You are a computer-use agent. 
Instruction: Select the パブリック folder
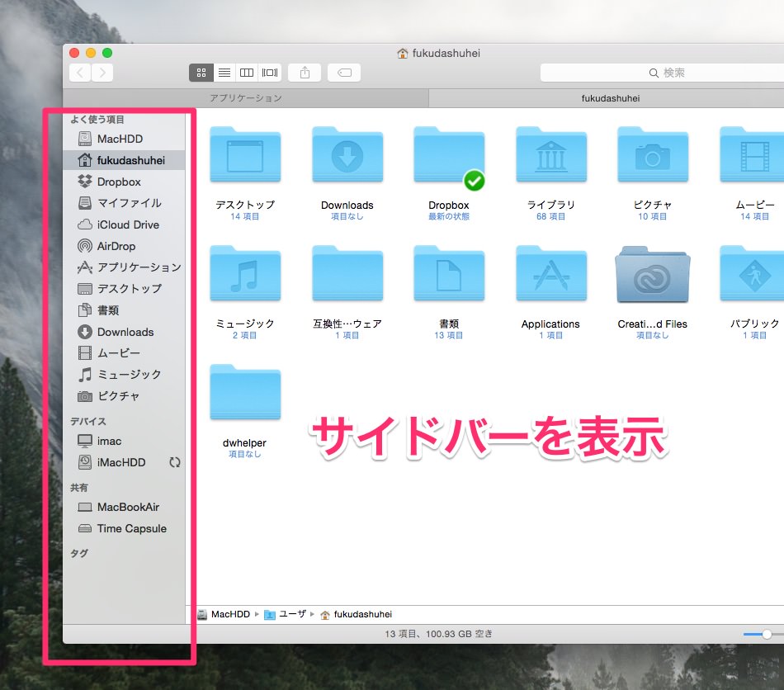(752, 273)
